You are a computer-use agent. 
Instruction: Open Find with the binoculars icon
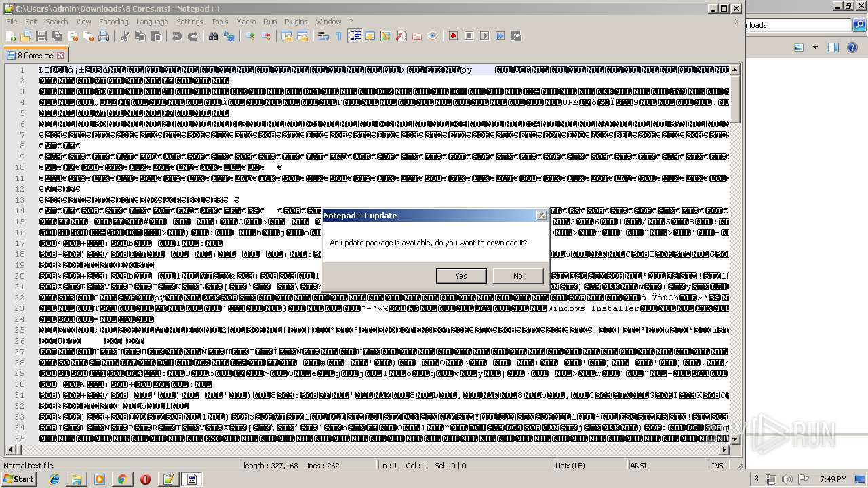214,36
